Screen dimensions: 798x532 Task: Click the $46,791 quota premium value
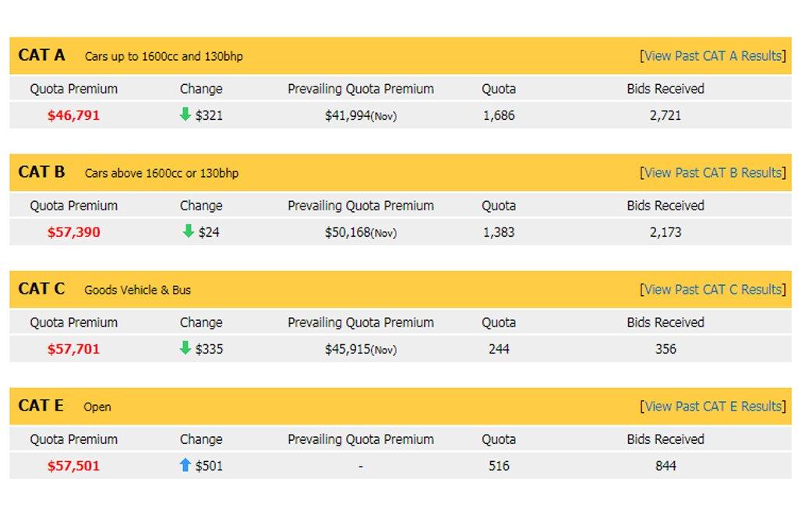tap(74, 115)
